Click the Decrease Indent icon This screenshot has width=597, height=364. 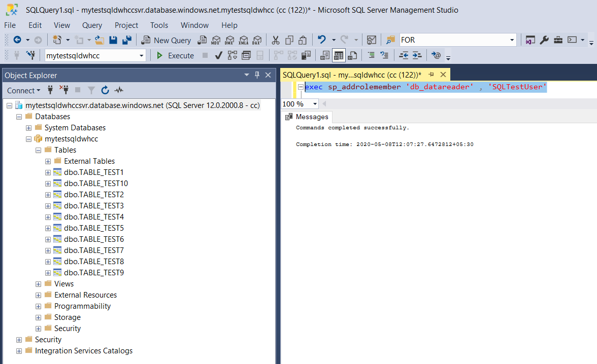coord(404,56)
